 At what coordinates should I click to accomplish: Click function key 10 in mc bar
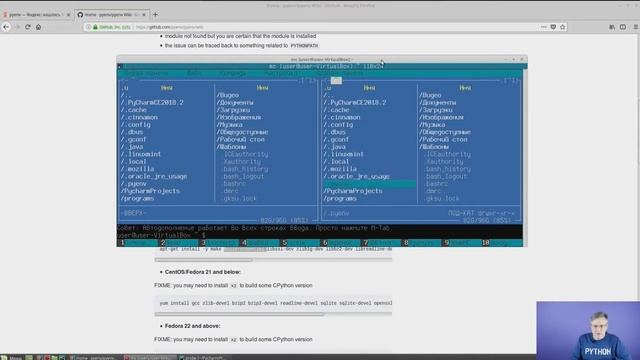pyautogui.click(x=502, y=243)
